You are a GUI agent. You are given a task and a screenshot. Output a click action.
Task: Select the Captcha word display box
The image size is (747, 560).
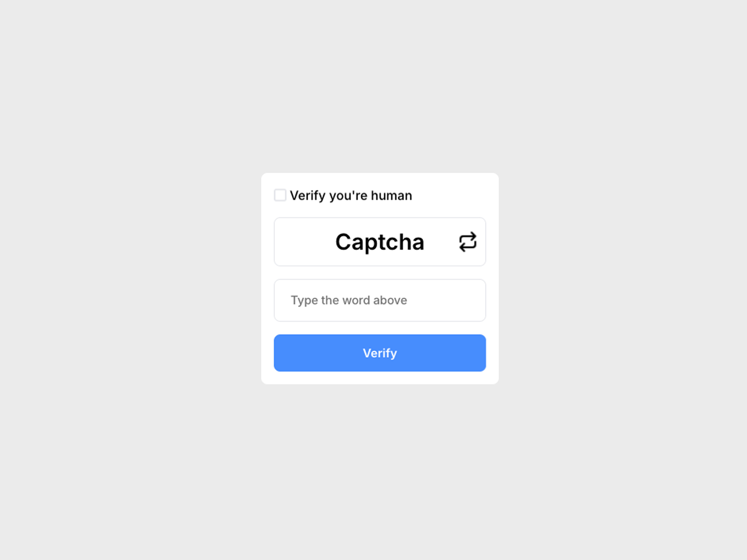pos(380,241)
